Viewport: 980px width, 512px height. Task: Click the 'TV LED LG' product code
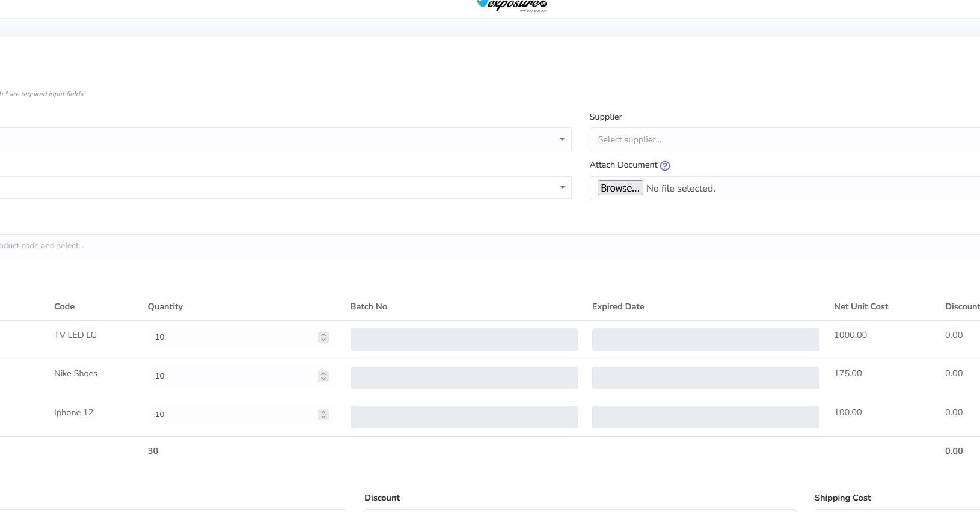75,335
